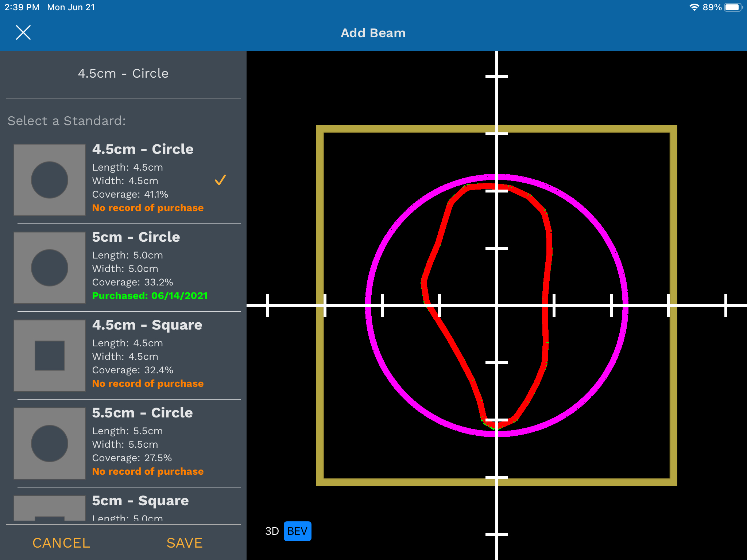Screen dimensions: 747x560
Task: Close the Add Beam dialog with X
Action: tap(23, 33)
